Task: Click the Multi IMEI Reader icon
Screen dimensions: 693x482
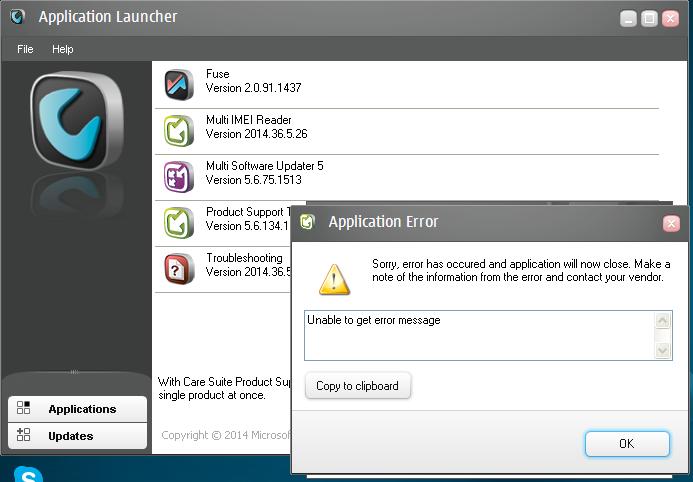Action: coord(179,130)
